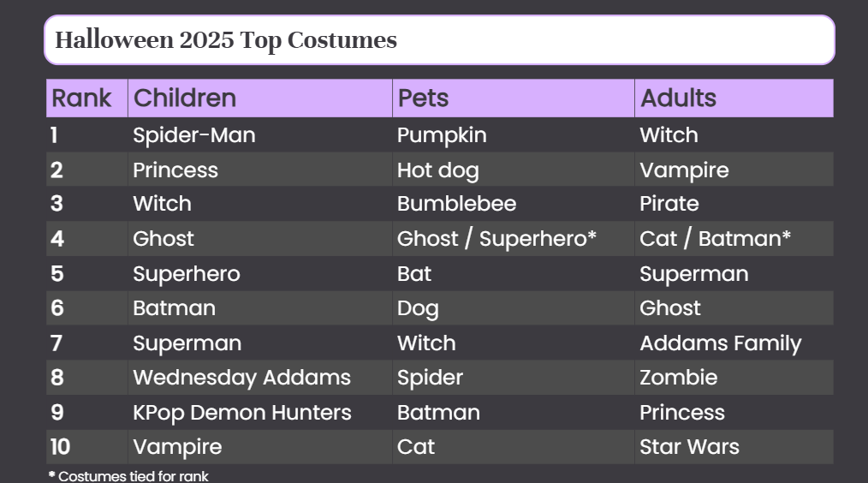Click the Addams Family cell
The image size is (868, 483).
click(734, 343)
